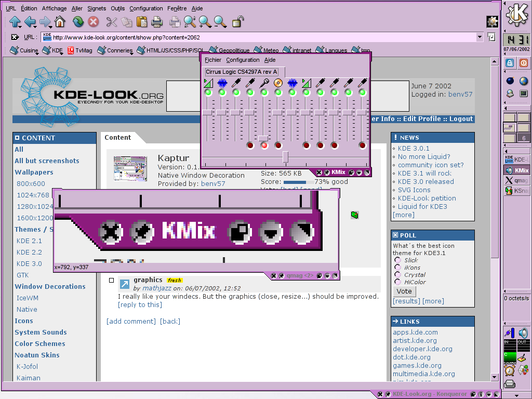Viewport: 532px width, 399px height.
Task: Click the speaker tray icon in panel
Action: click(x=524, y=333)
